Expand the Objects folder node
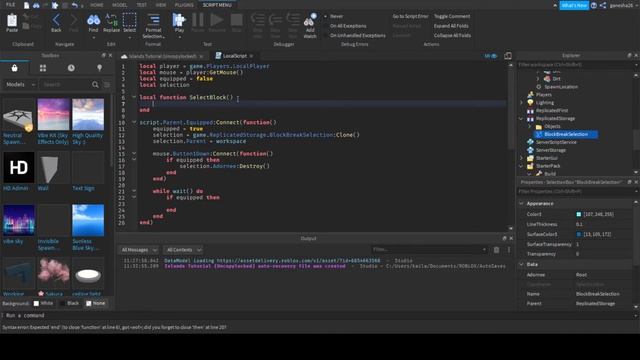The height and width of the screenshot is (360, 640). click(530, 127)
